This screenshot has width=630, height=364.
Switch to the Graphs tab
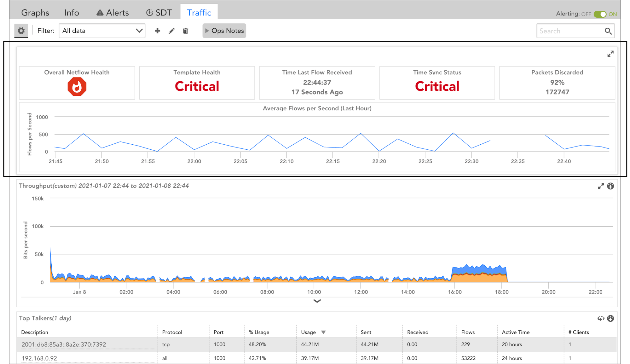pyautogui.click(x=35, y=13)
